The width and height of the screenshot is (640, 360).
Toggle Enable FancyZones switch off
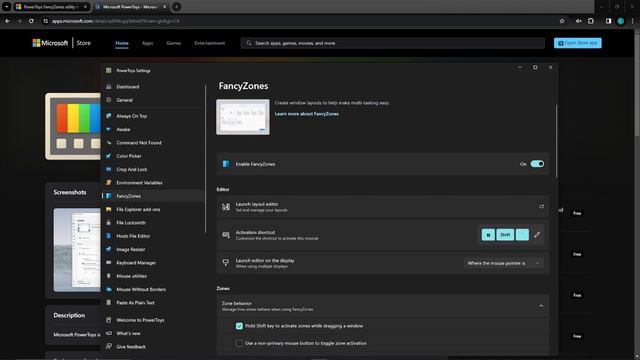[x=537, y=164]
